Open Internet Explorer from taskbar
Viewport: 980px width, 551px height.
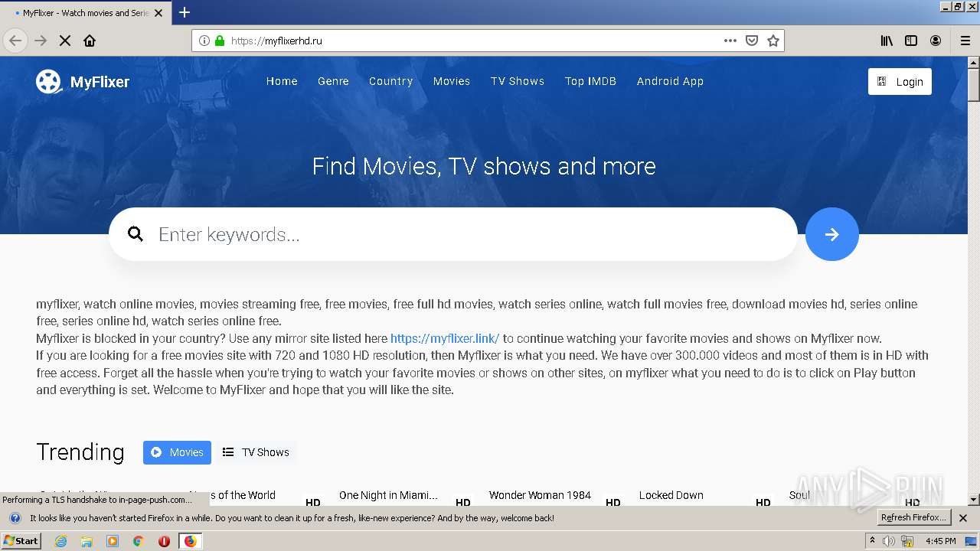tap(60, 541)
